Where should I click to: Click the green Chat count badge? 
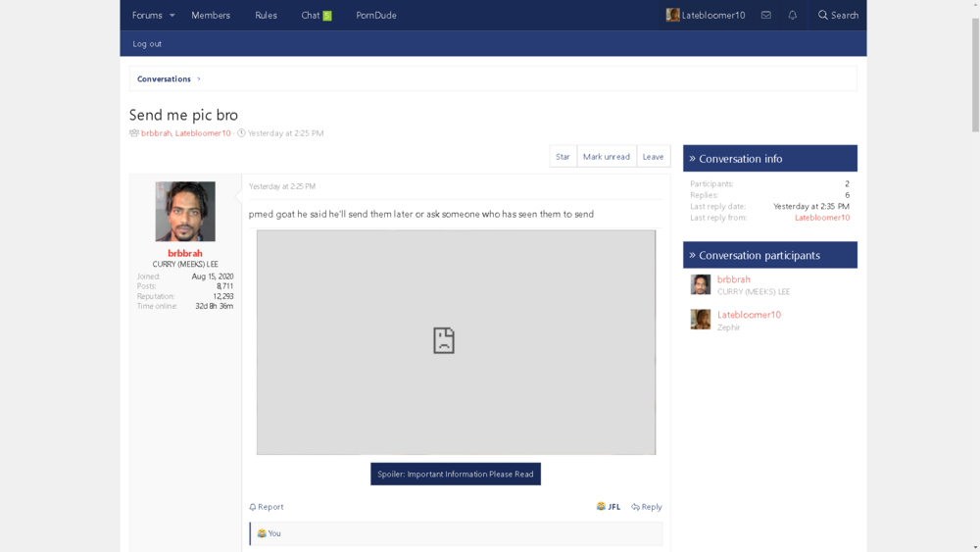(327, 16)
